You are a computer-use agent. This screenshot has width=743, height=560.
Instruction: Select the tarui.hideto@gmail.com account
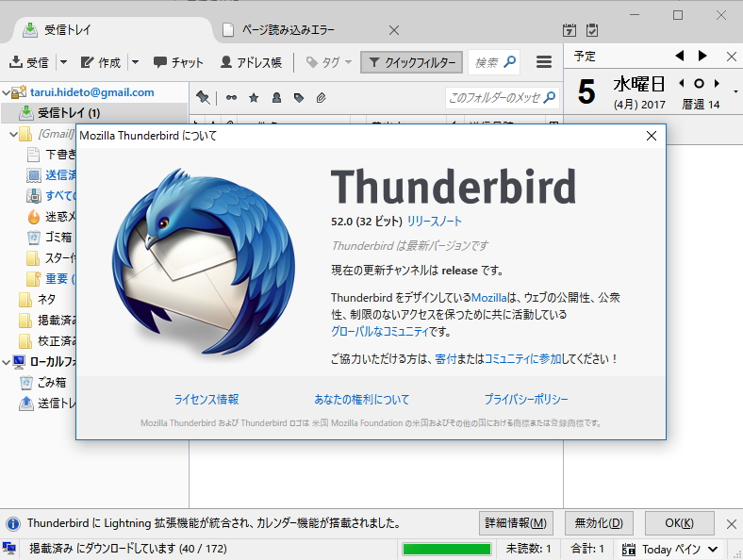tap(91, 91)
